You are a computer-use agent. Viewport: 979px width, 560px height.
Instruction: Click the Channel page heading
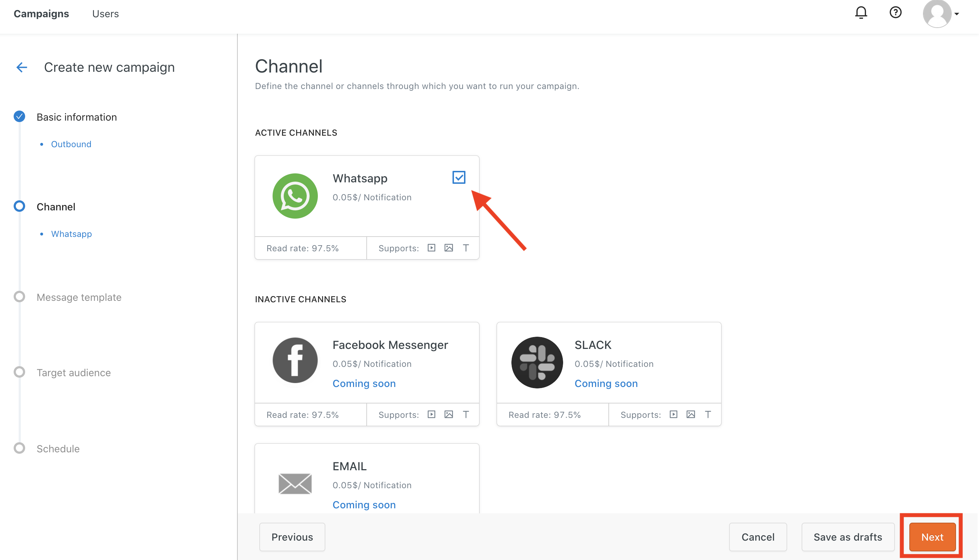coord(288,66)
